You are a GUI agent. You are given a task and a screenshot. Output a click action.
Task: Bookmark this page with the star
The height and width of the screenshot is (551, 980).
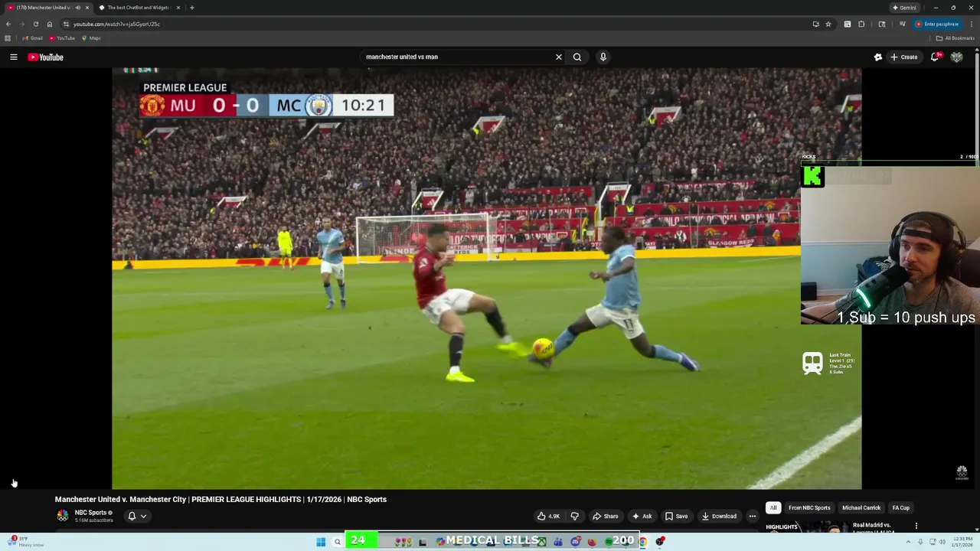click(828, 24)
